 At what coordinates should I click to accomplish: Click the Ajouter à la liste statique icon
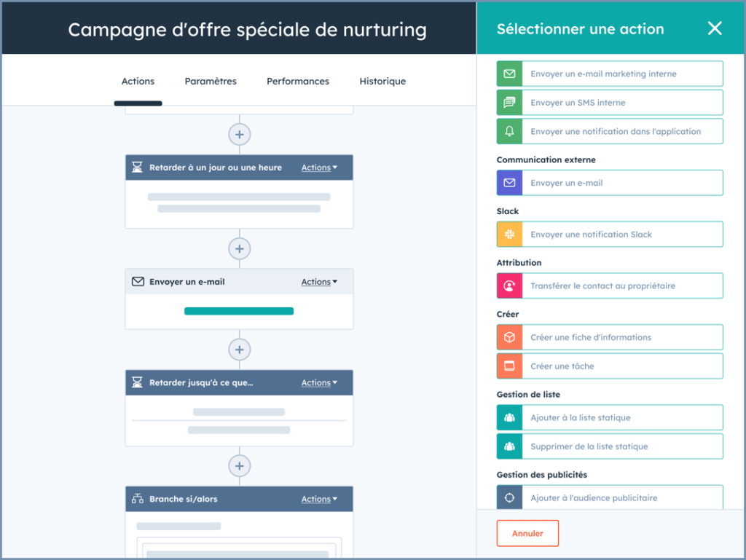click(509, 418)
